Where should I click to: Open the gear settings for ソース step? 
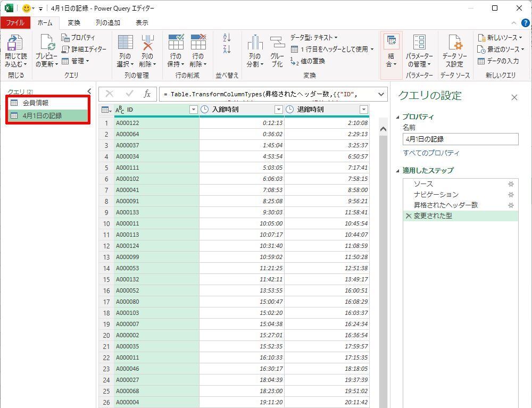tap(511, 184)
